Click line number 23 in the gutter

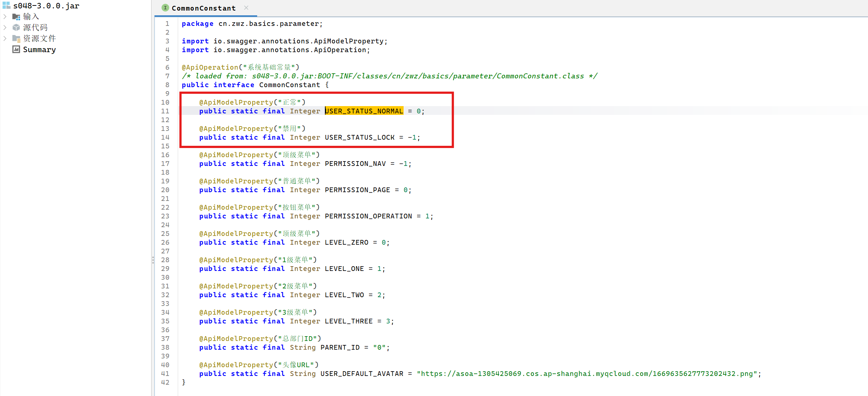pos(165,216)
